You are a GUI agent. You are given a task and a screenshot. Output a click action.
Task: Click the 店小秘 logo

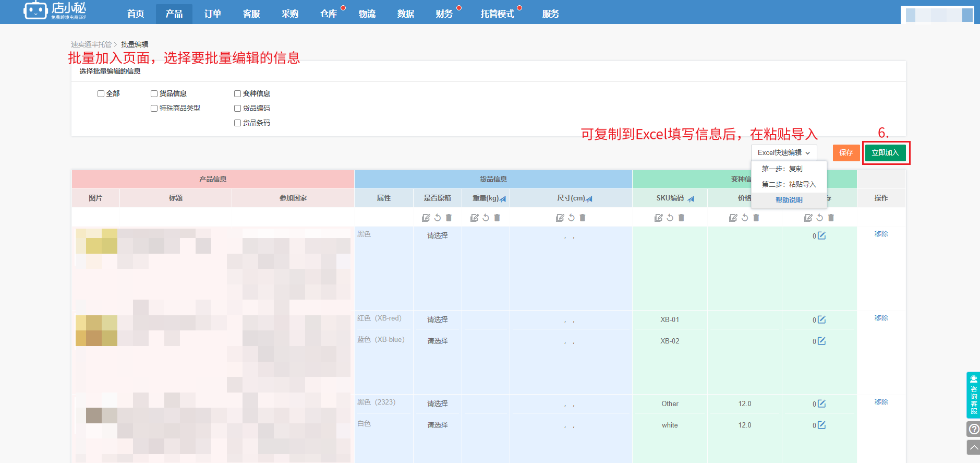55,10
